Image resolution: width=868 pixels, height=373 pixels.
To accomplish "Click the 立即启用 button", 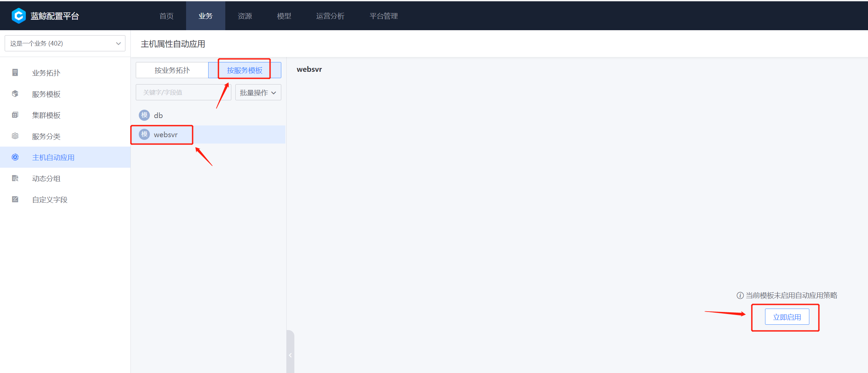I will [787, 317].
